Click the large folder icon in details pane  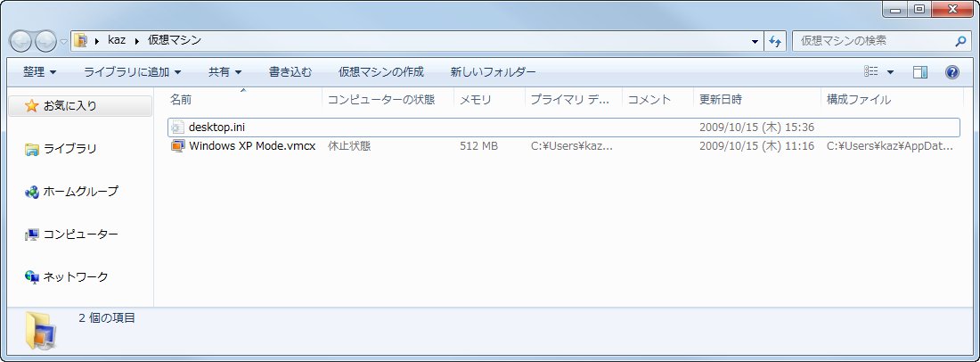41,330
